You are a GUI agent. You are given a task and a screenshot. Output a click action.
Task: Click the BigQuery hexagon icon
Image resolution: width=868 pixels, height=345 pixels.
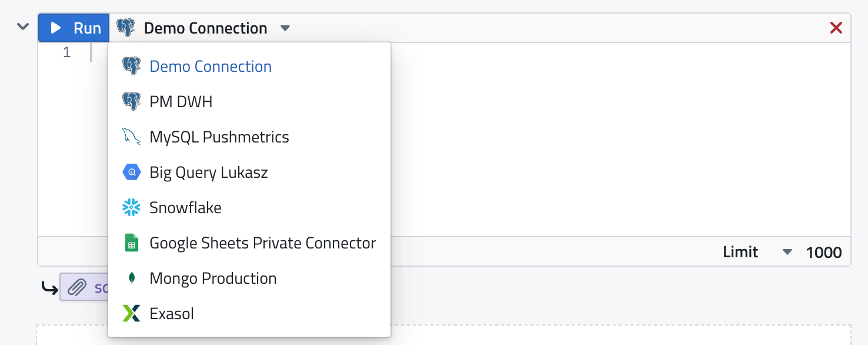point(131,172)
